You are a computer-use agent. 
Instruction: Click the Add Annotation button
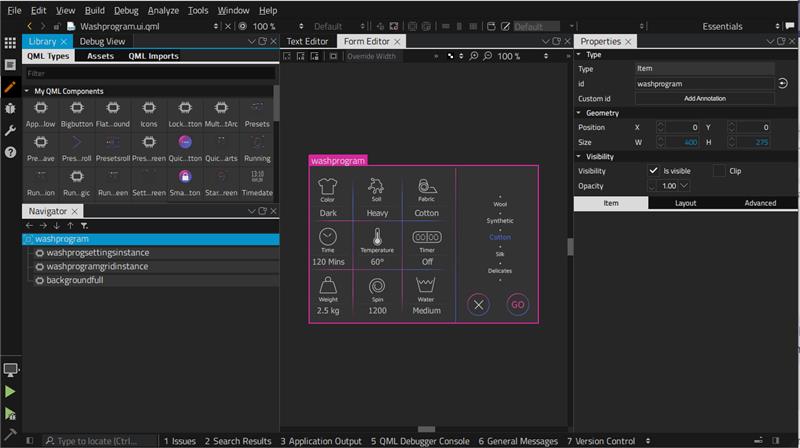[705, 99]
